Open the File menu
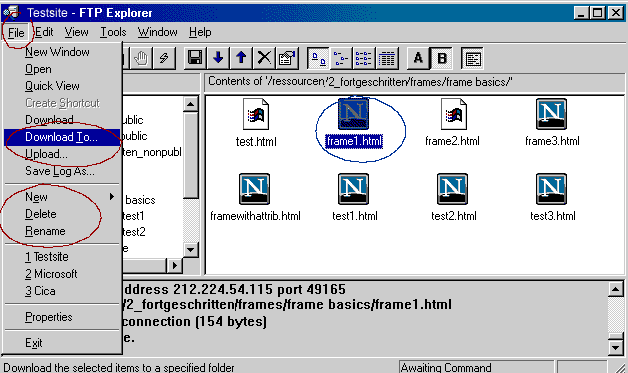The height and width of the screenshot is (373, 628). click(x=16, y=33)
